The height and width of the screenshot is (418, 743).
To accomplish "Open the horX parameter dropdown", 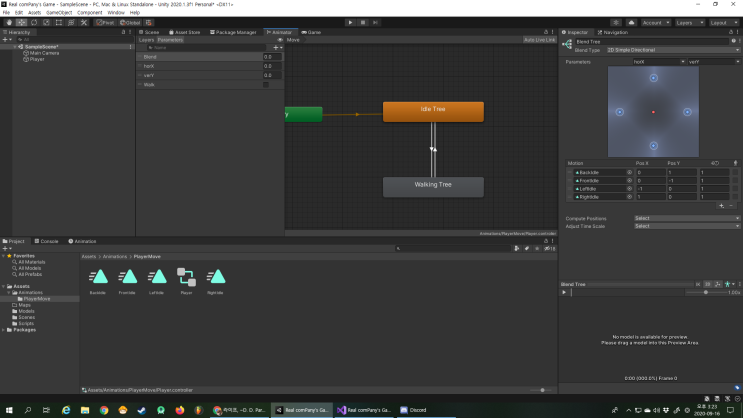I will click(659, 62).
